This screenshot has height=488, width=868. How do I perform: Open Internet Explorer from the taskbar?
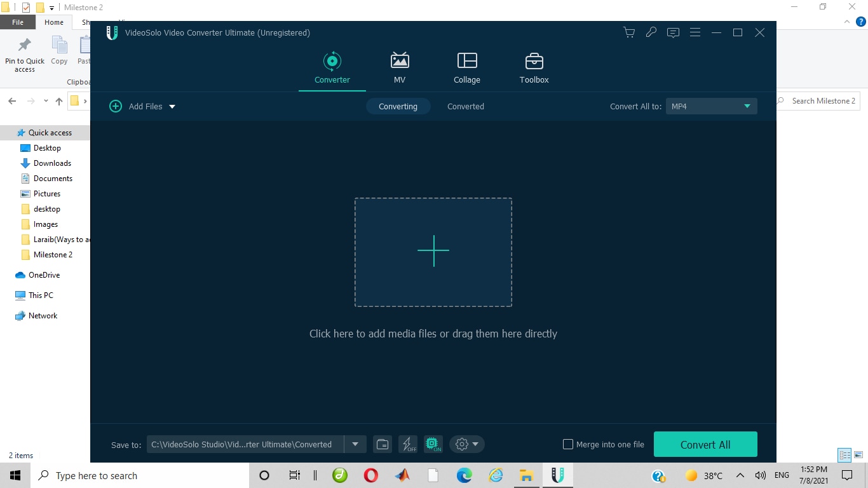click(x=496, y=475)
